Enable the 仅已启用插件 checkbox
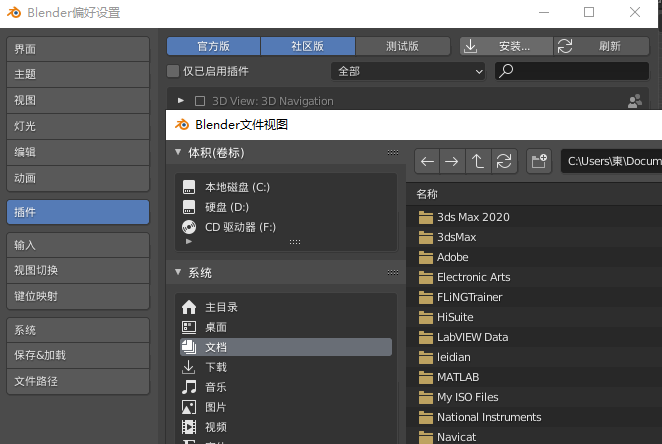 click(173, 71)
